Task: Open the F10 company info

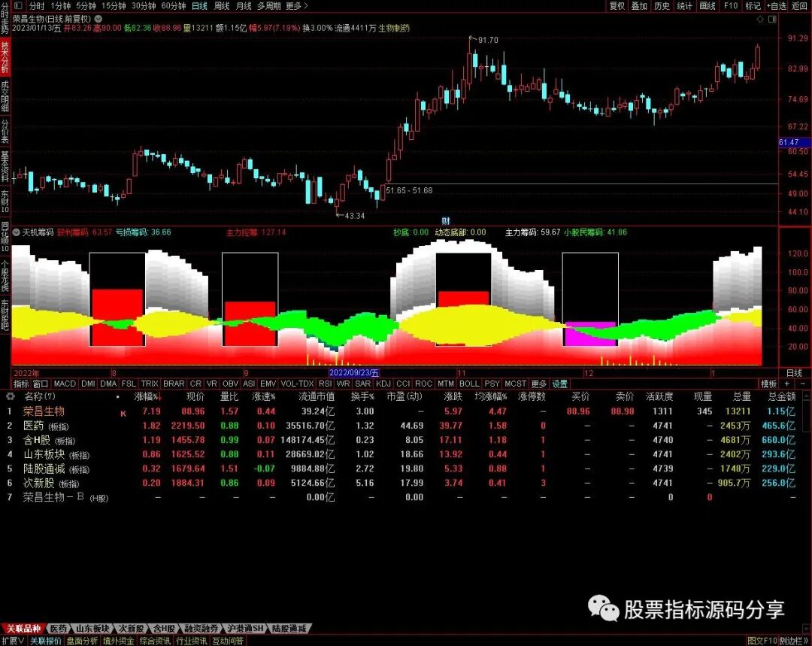Action: coord(731,6)
